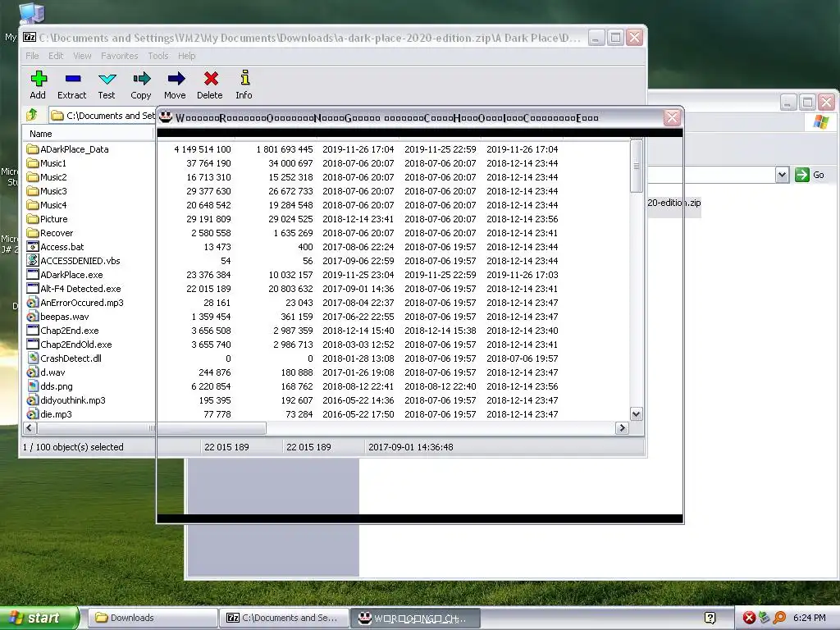Open the Edit menu in 7-Zip
840x630 pixels.
point(56,56)
